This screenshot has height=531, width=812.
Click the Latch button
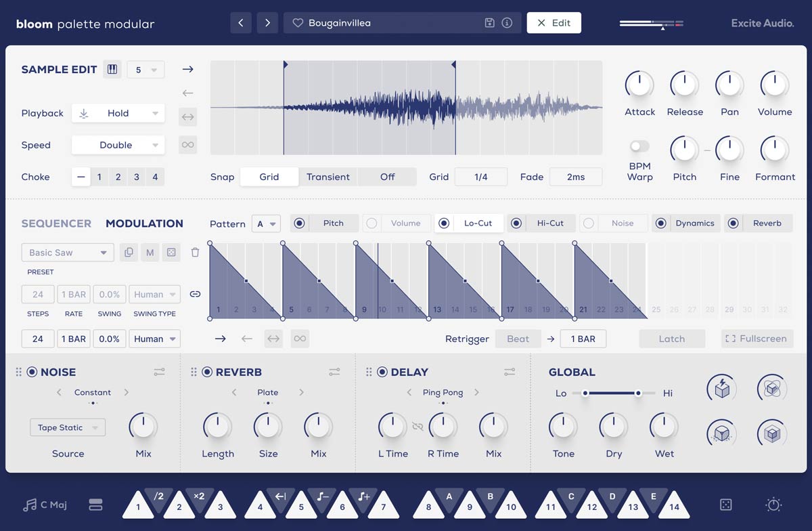point(672,339)
